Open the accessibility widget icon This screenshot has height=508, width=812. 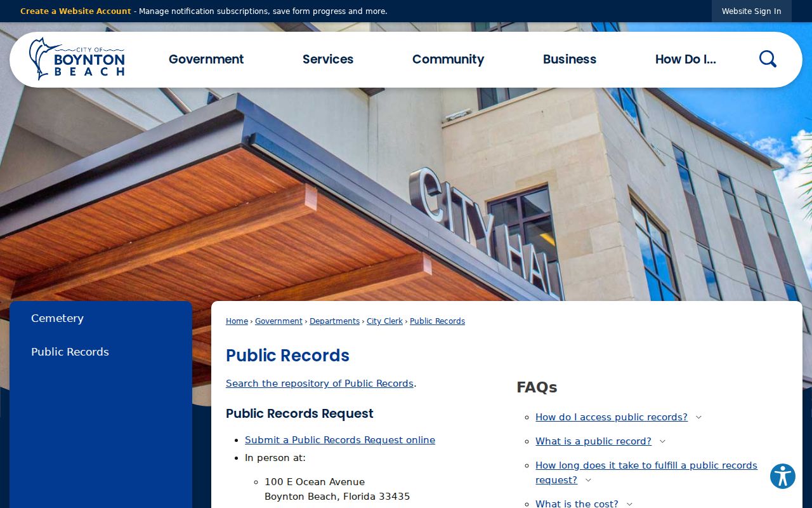click(x=783, y=476)
